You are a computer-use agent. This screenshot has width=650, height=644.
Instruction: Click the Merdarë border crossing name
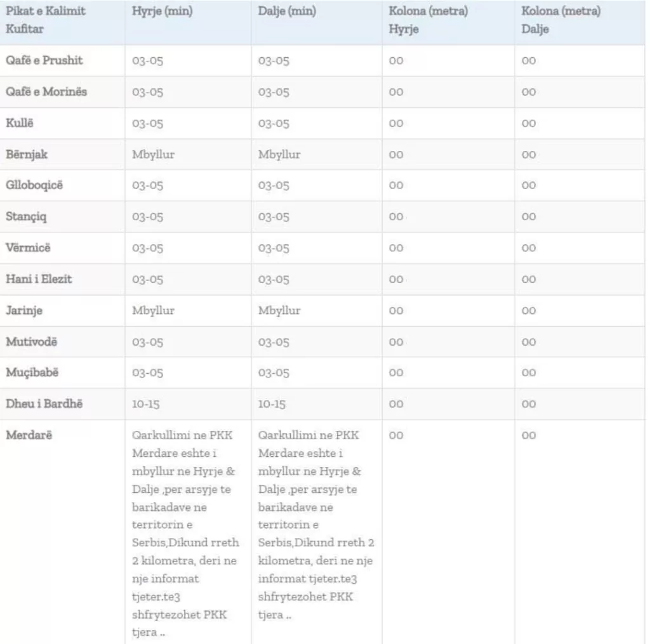click(x=29, y=435)
